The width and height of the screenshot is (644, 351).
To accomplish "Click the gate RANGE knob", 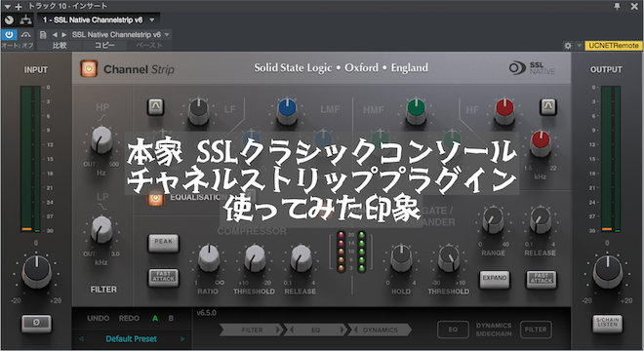I will pyautogui.click(x=493, y=220).
